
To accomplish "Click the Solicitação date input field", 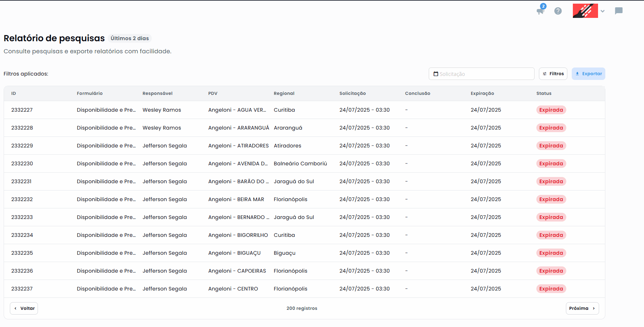I will point(485,74).
